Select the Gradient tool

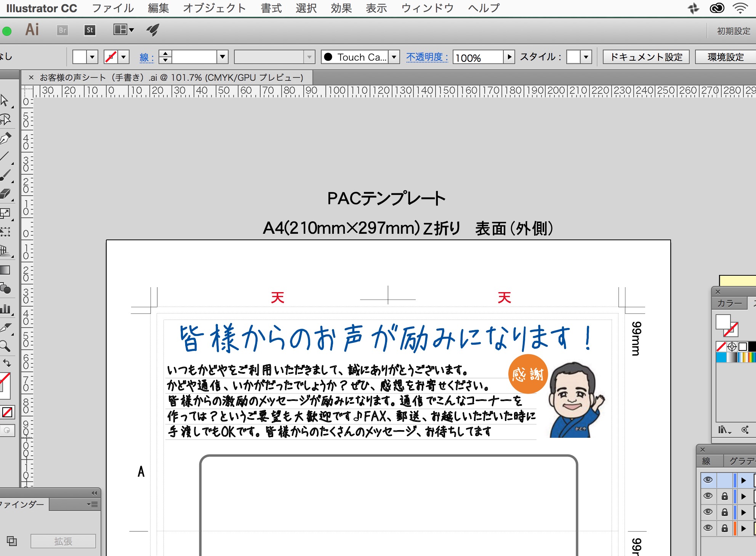click(5, 270)
